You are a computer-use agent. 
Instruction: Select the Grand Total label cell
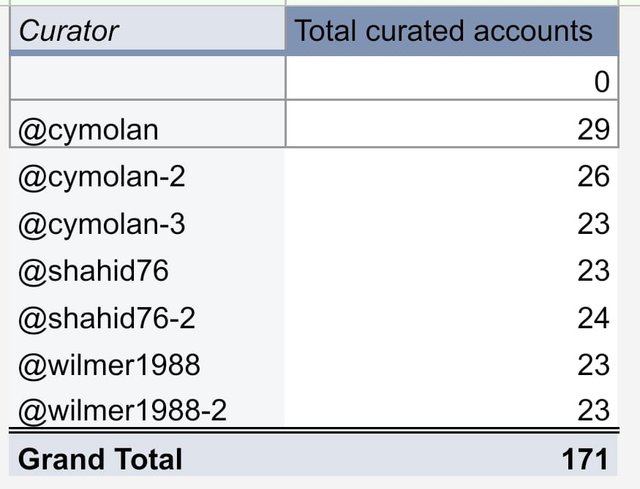click(147, 455)
